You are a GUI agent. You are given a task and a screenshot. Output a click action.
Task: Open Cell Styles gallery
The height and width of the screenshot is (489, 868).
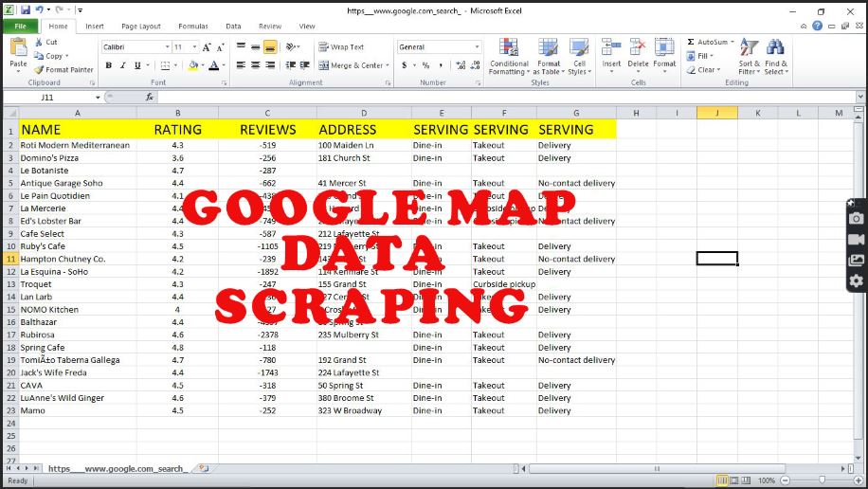click(579, 57)
